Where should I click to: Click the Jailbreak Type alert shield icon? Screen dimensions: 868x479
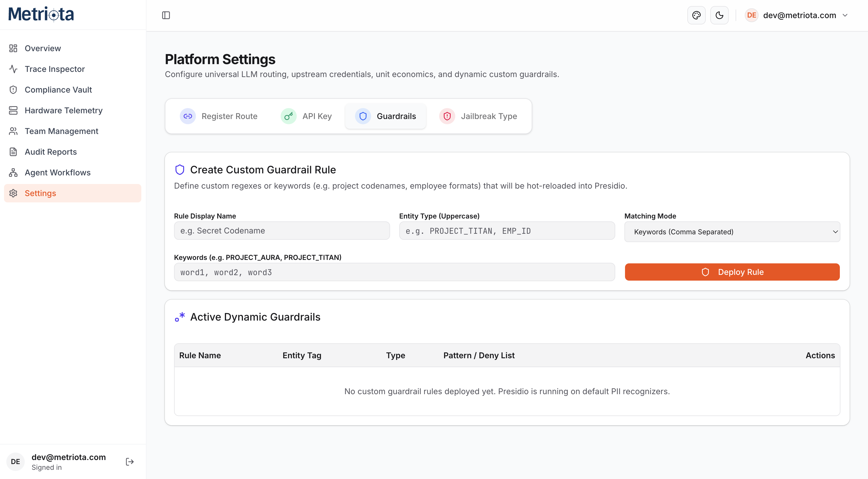(447, 116)
